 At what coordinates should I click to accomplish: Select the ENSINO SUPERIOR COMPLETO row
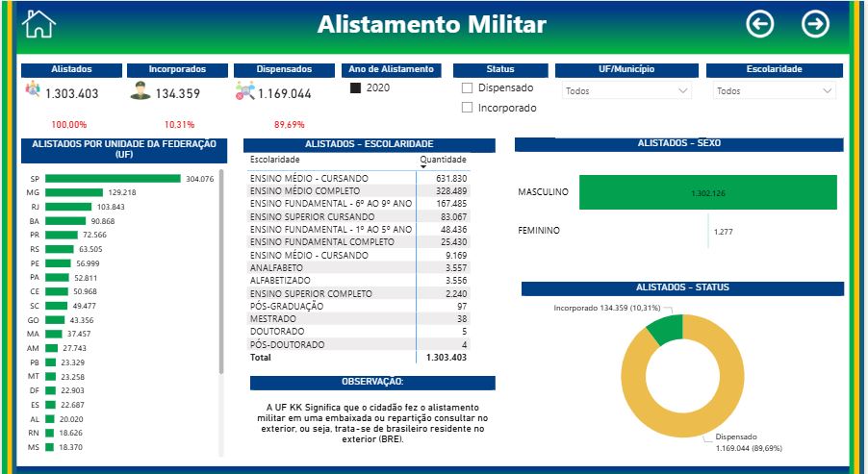[358, 293]
